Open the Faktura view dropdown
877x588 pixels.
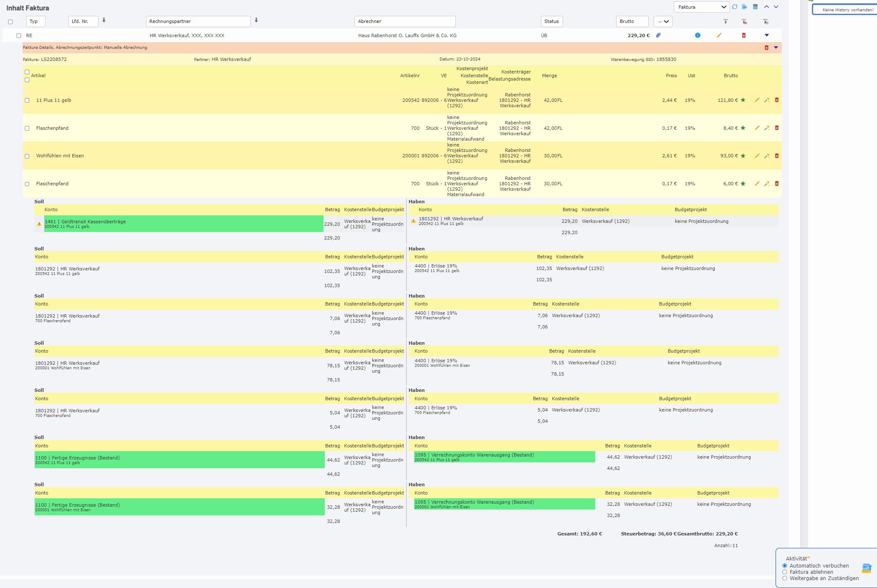[702, 7]
